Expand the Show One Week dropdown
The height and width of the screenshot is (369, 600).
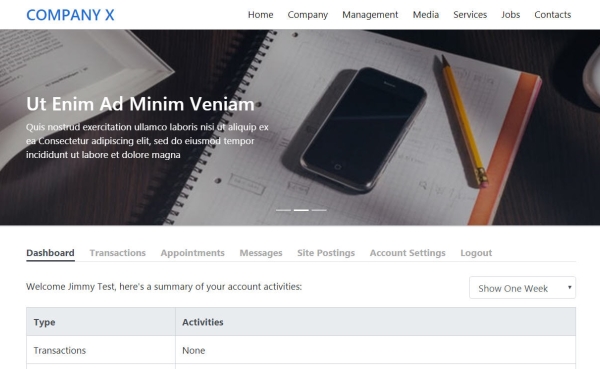coord(522,288)
